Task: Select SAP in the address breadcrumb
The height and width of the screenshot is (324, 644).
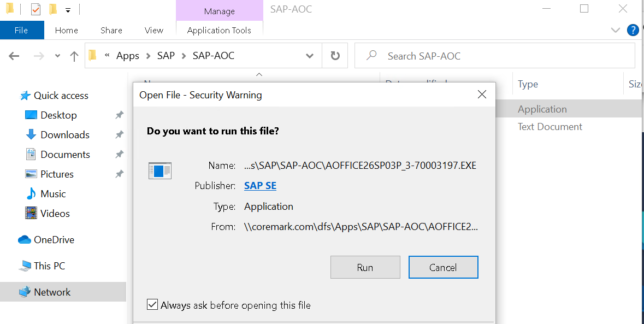Action: point(166,55)
